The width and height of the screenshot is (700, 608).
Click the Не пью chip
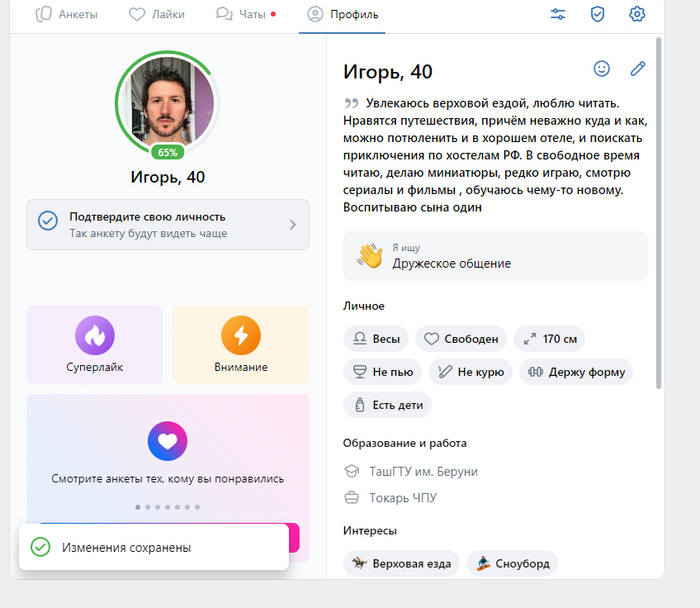click(x=382, y=372)
